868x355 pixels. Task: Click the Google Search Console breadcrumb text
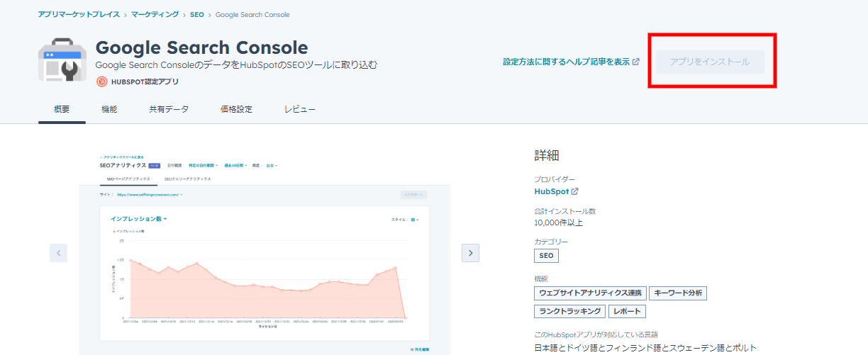252,14
